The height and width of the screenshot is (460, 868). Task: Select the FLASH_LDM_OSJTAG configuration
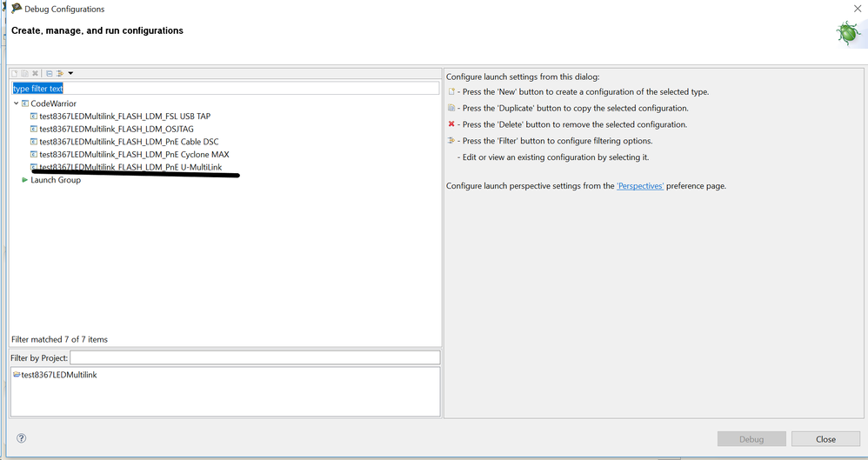(x=117, y=129)
